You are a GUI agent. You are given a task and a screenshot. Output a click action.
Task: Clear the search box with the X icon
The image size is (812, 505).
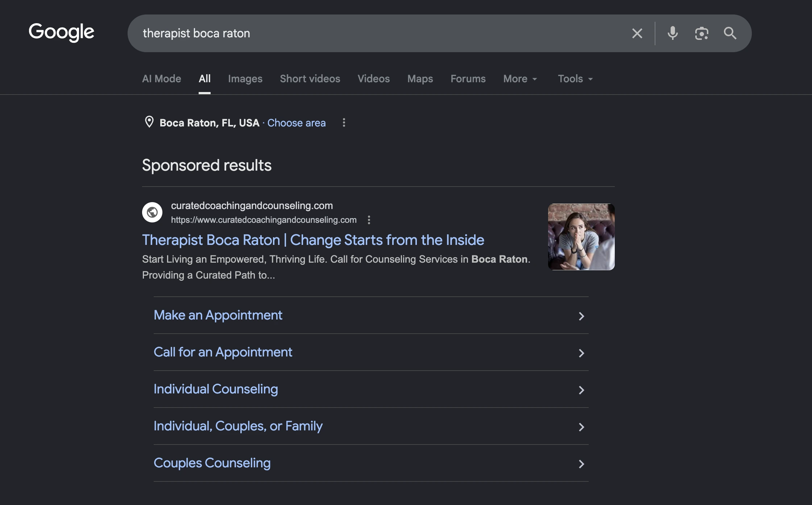tap(637, 33)
